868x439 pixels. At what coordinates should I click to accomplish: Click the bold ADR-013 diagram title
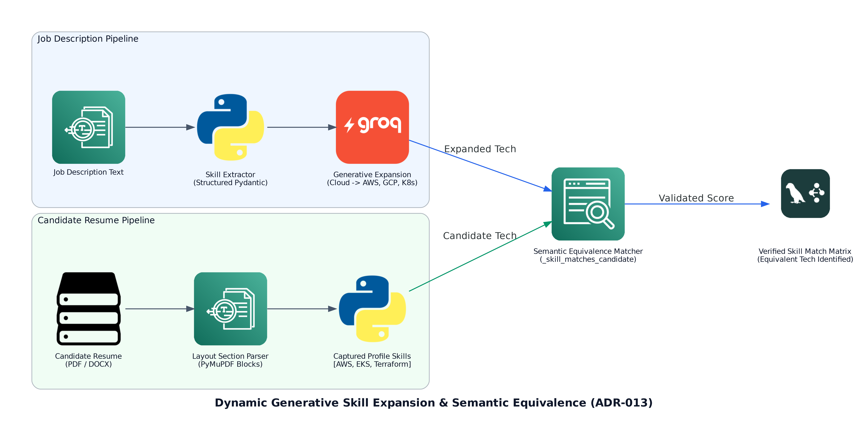click(x=434, y=403)
